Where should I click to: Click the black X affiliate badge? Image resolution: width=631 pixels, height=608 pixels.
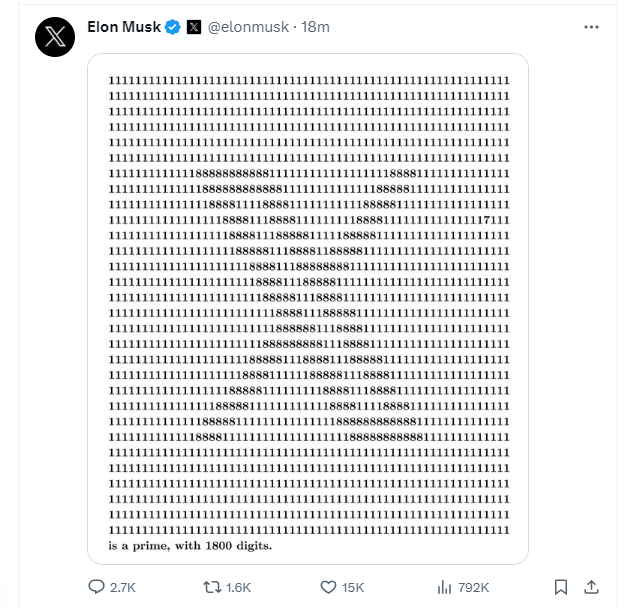[x=194, y=27]
